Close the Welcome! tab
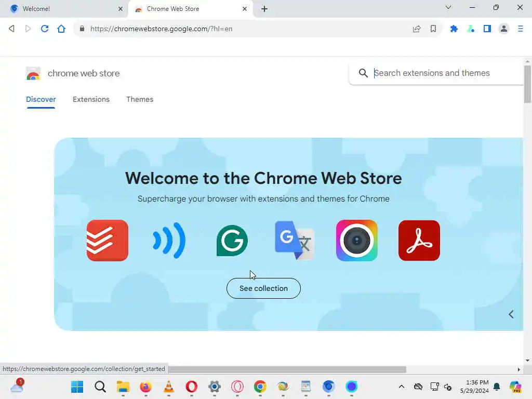 coord(120,9)
